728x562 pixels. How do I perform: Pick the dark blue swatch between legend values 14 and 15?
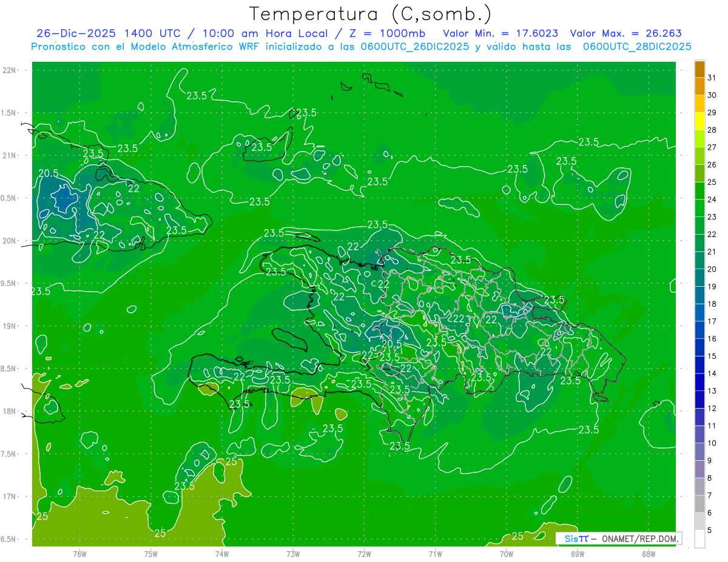(x=699, y=364)
